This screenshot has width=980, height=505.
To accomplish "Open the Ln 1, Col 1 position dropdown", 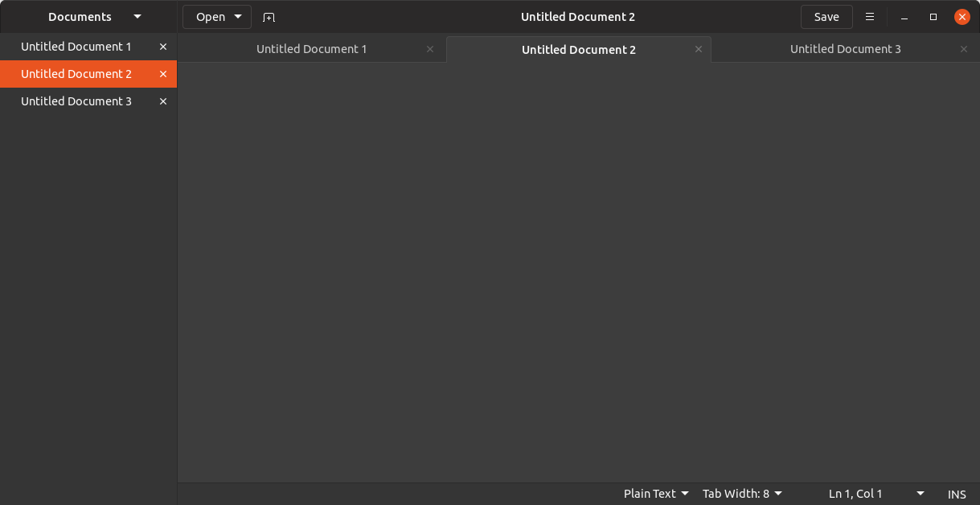I will click(876, 494).
